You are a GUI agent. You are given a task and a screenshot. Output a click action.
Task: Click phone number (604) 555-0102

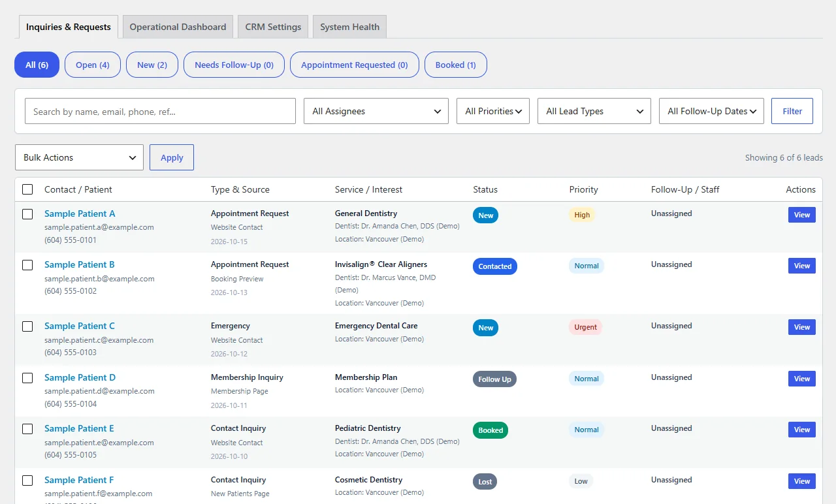pyautogui.click(x=71, y=291)
